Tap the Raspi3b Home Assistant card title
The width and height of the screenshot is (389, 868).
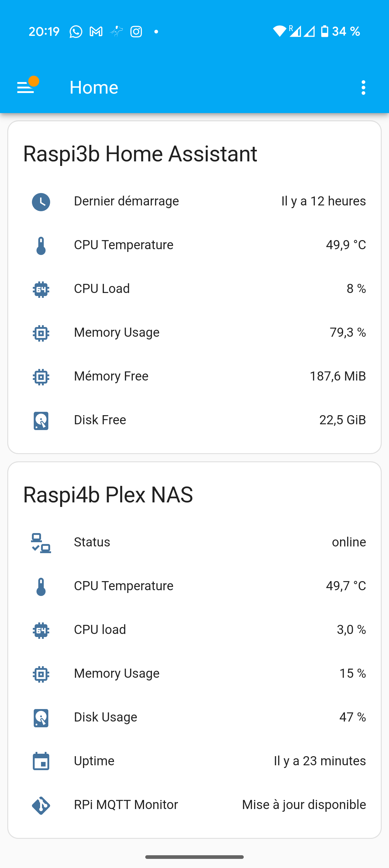140,154
